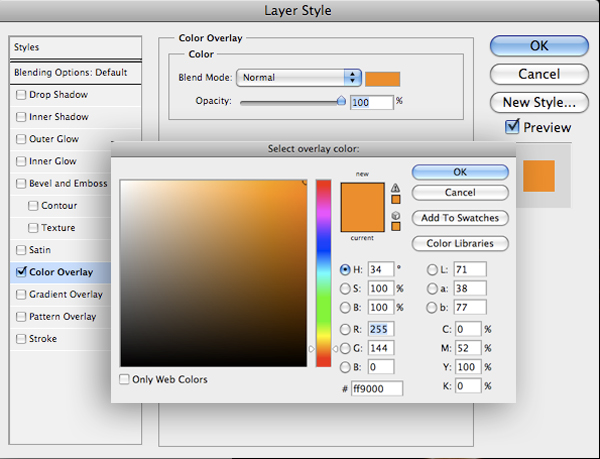
Task: Click the overlay color swatch beside Blend Mode
Action: [x=383, y=79]
